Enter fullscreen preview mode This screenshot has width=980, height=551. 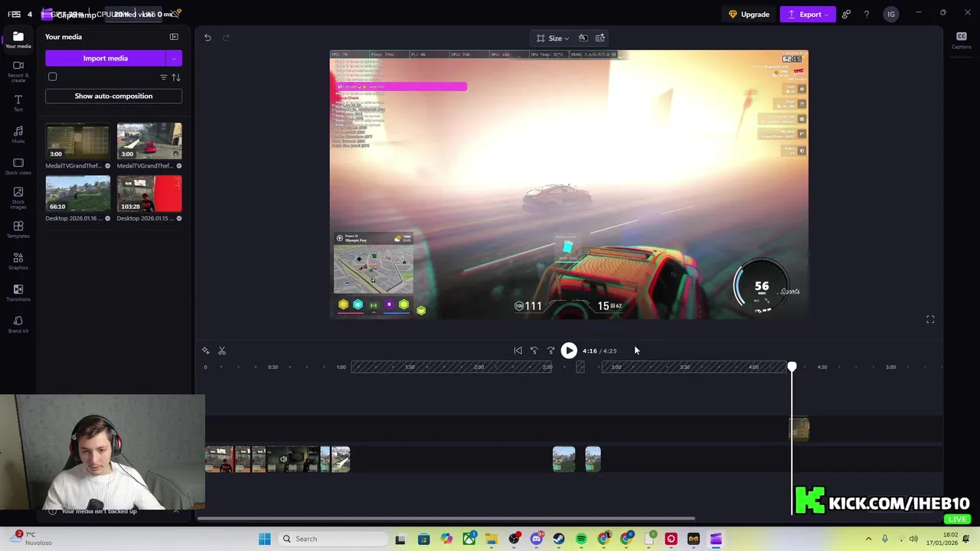[x=930, y=319]
